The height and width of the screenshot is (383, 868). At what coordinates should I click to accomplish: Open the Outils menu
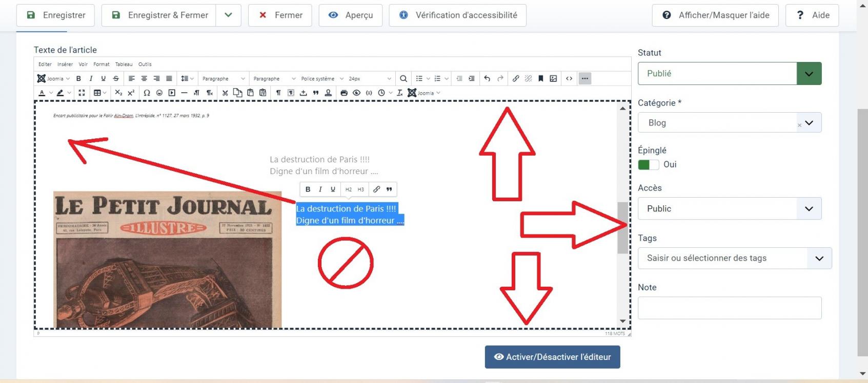pos(145,64)
